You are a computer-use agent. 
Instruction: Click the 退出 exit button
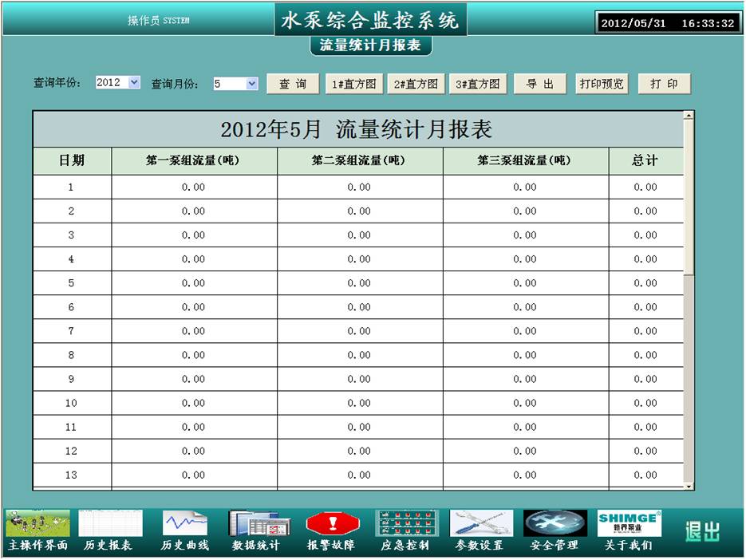702,531
